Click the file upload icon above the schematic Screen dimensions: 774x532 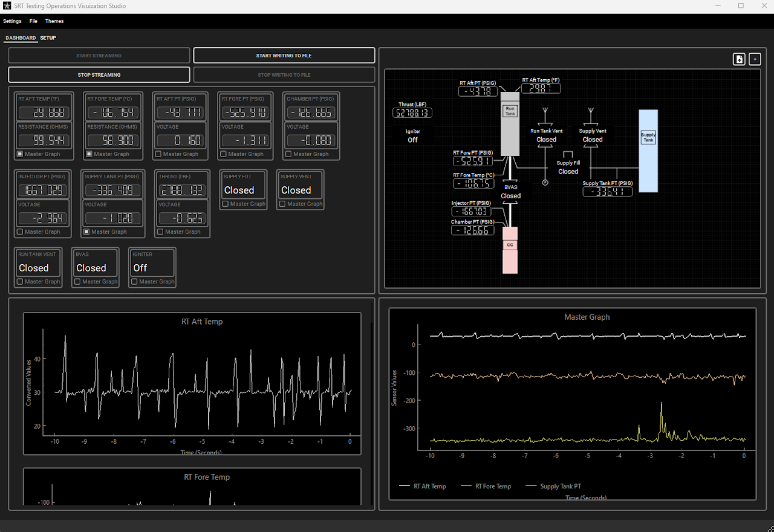(739, 59)
